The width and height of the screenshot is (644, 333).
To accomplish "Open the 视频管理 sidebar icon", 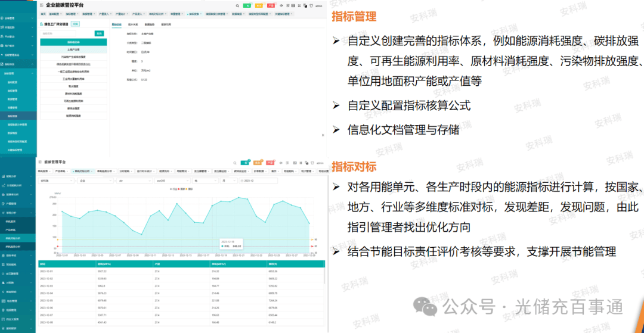I will 3,310.
